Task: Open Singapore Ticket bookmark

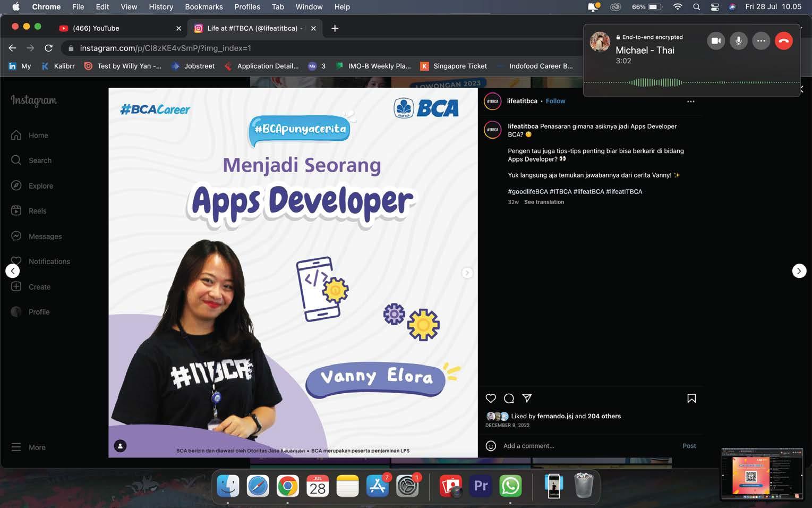Action: pos(454,66)
